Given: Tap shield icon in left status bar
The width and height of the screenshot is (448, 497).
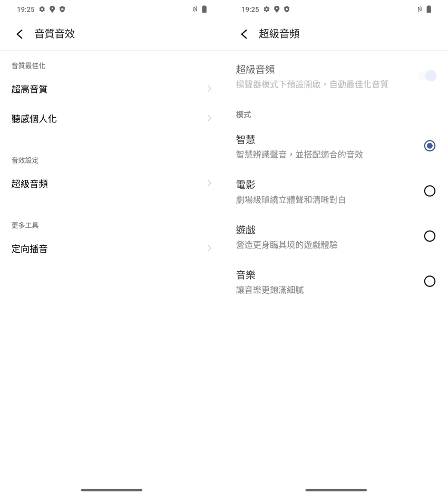Looking at the screenshot, I should tap(62, 9).
